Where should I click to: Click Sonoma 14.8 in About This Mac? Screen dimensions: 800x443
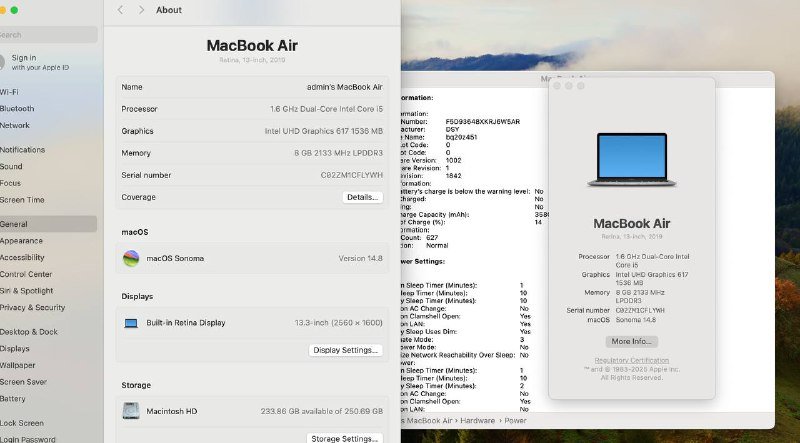[636, 320]
